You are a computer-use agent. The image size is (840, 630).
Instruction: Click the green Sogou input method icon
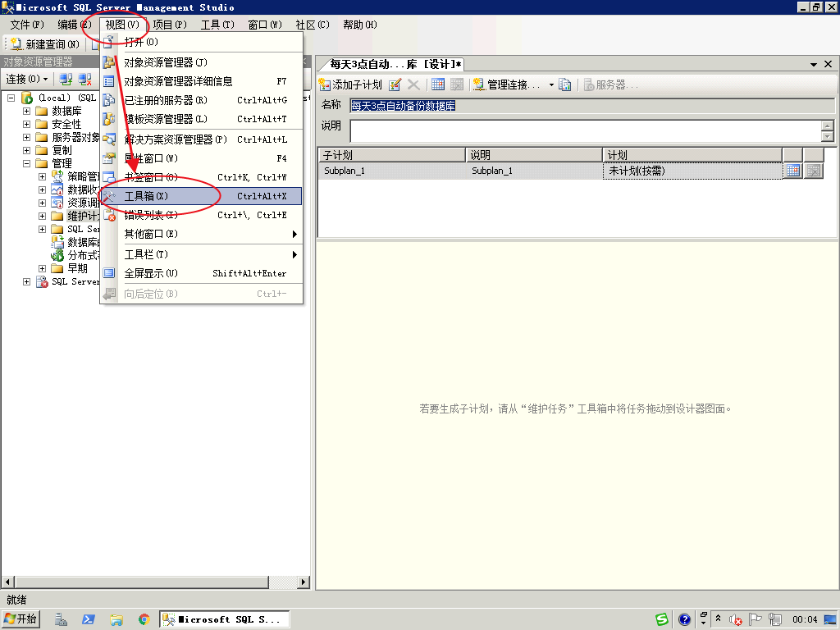tap(662, 620)
